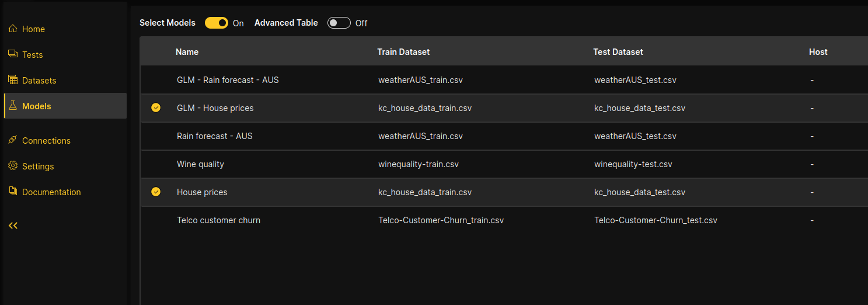
Task: Click the Tests icon in sidebar
Action: pyautogui.click(x=13, y=54)
